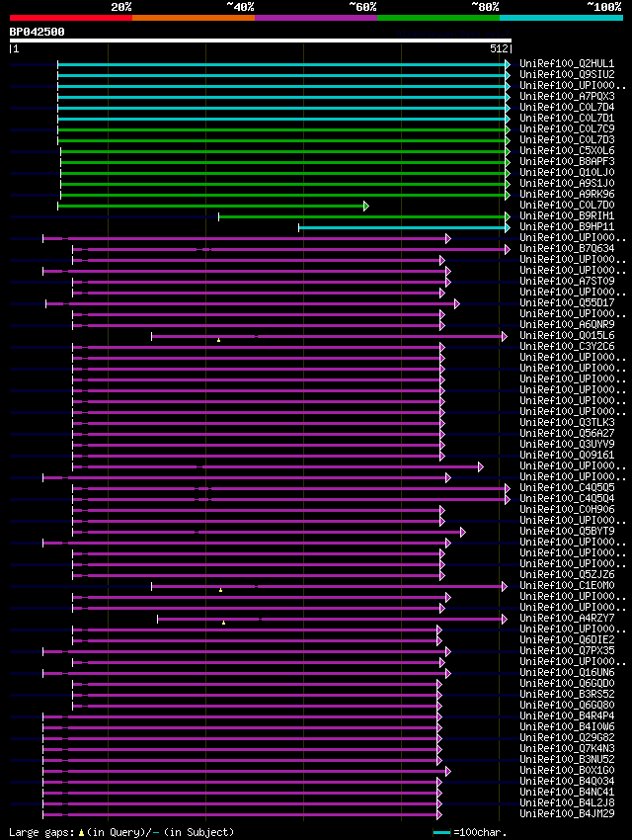Open the UniRef100_Q10LJ0 hit

[x=567, y=173]
